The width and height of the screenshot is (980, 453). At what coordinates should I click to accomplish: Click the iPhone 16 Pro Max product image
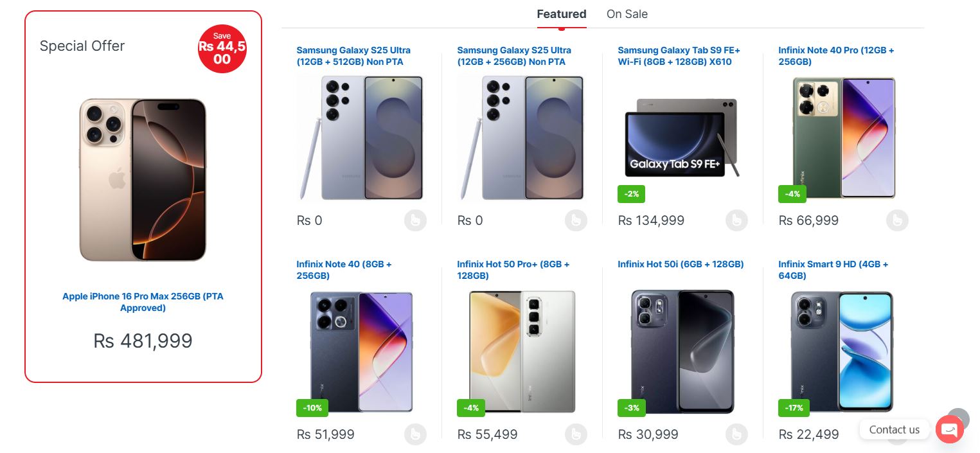143,180
